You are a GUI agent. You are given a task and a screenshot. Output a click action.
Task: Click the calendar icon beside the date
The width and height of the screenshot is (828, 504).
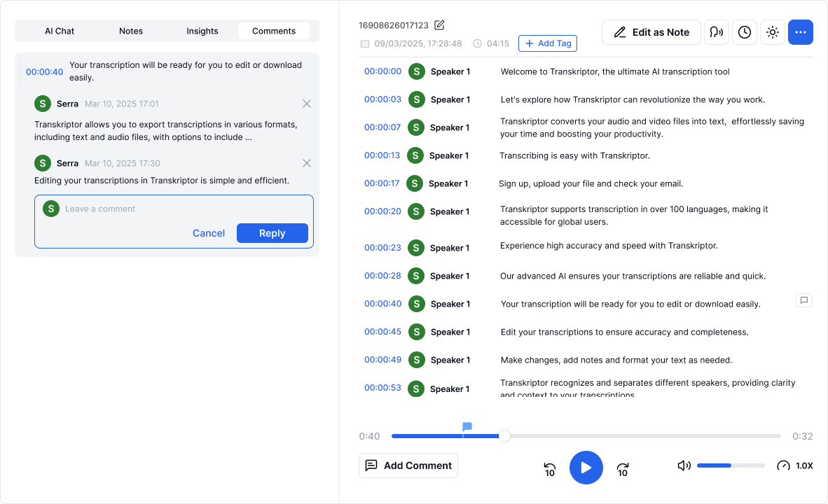click(x=365, y=43)
